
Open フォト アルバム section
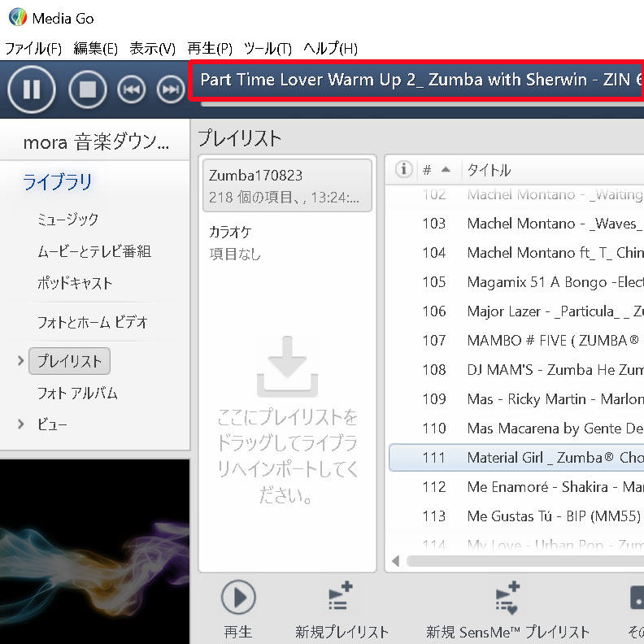coord(77,393)
